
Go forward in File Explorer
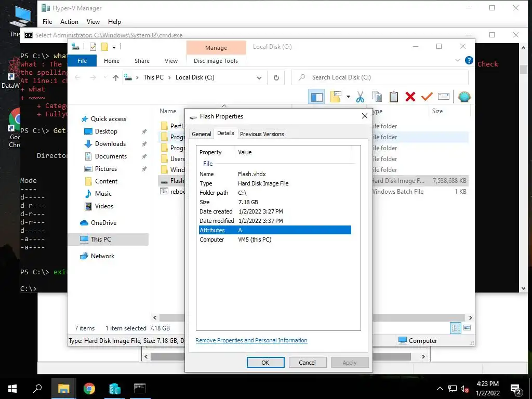click(92, 78)
